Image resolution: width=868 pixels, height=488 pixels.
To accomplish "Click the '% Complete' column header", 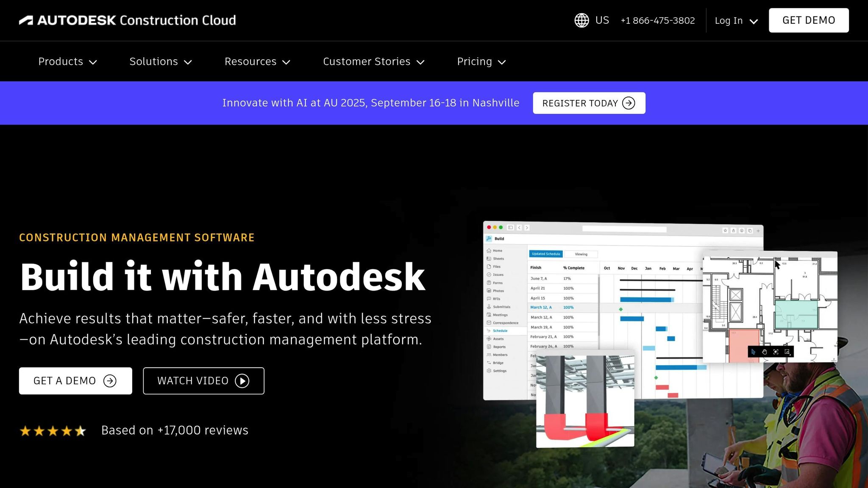I will (574, 268).
